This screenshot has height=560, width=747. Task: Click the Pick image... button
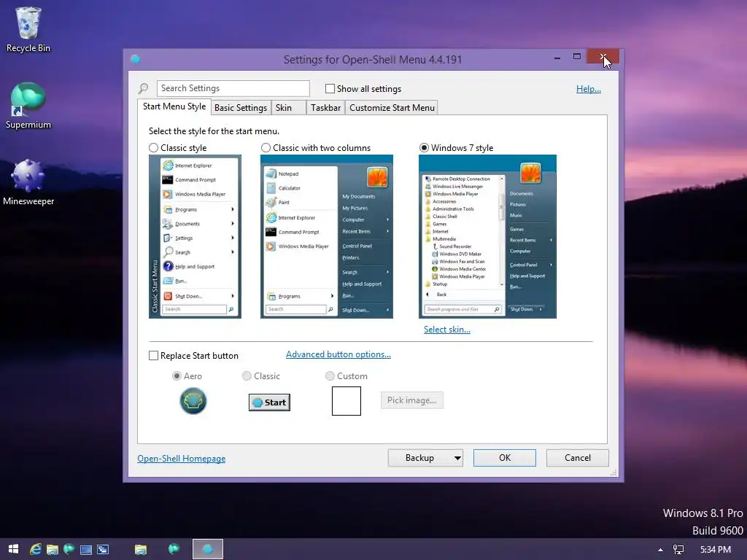411,400
